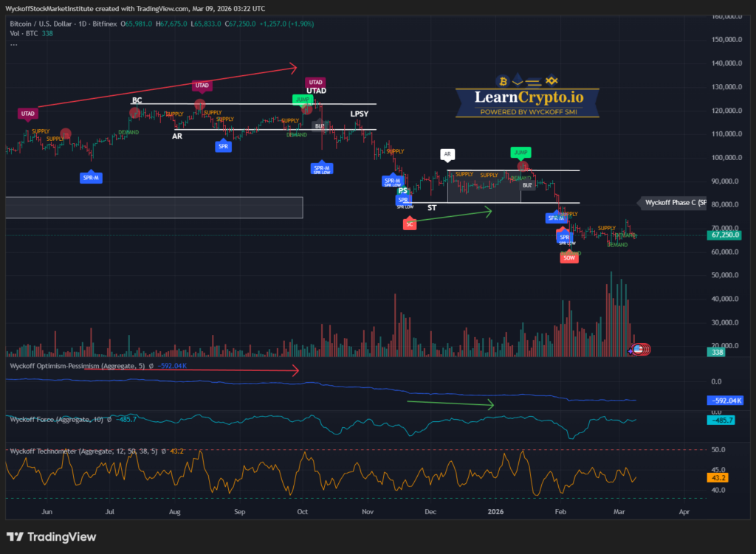Click the 2026 label on time axis
This screenshot has width=756, height=554.
pos(495,512)
